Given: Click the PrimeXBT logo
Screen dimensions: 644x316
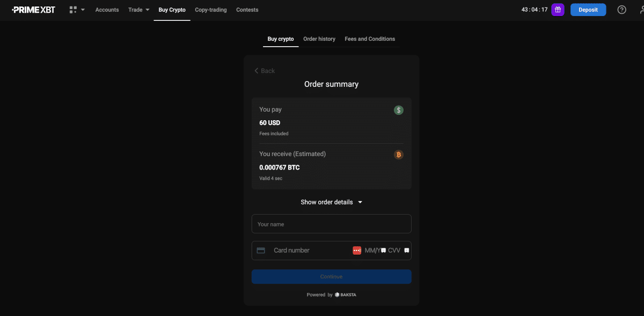Looking at the screenshot, I should point(33,10).
